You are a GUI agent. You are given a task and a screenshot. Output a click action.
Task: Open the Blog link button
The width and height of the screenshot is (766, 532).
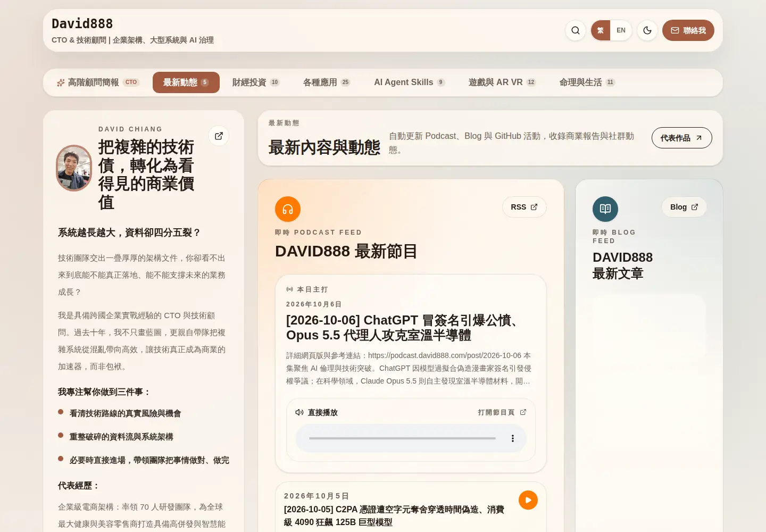point(684,207)
